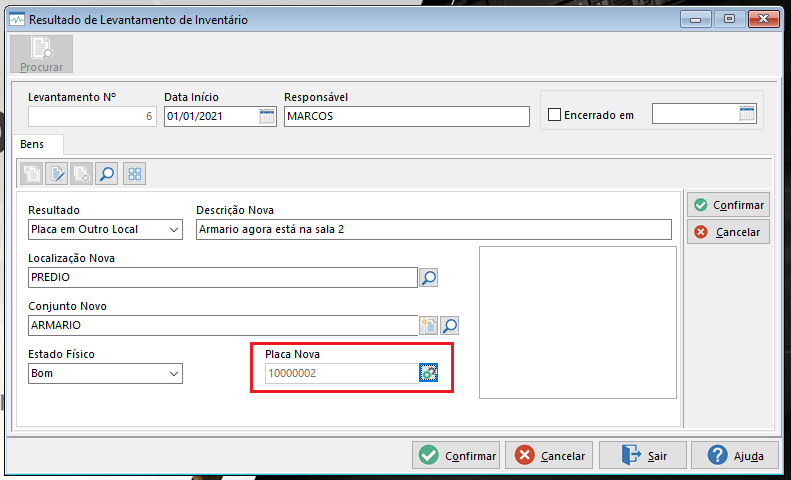The height and width of the screenshot is (480, 791).
Task: Search Localização Nova with magnifier icon
Action: tap(429, 277)
